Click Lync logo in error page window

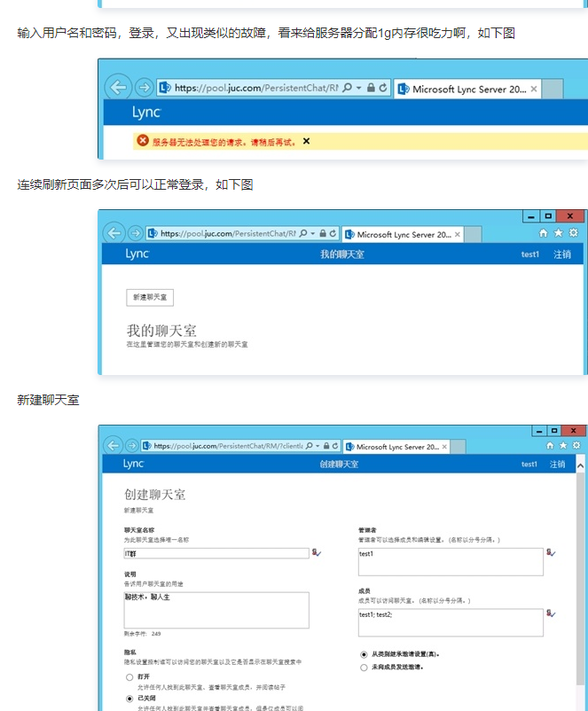(x=146, y=112)
